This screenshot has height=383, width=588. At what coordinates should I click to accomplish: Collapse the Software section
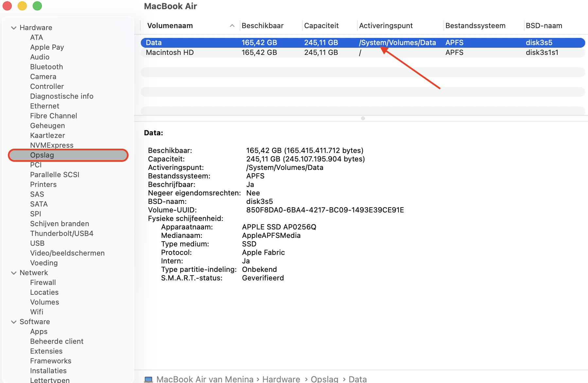[x=14, y=322]
